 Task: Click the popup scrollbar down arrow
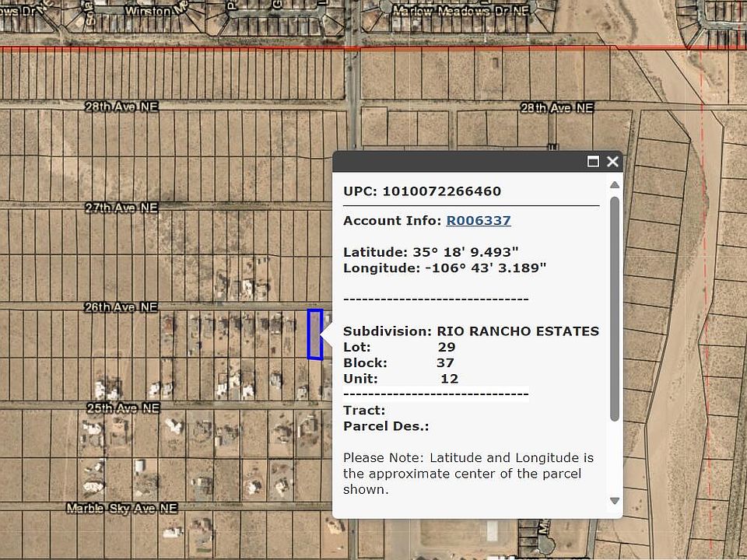(614, 501)
